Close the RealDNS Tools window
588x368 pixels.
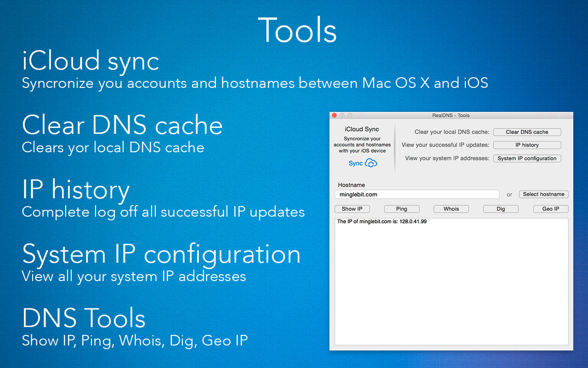[x=334, y=115]
